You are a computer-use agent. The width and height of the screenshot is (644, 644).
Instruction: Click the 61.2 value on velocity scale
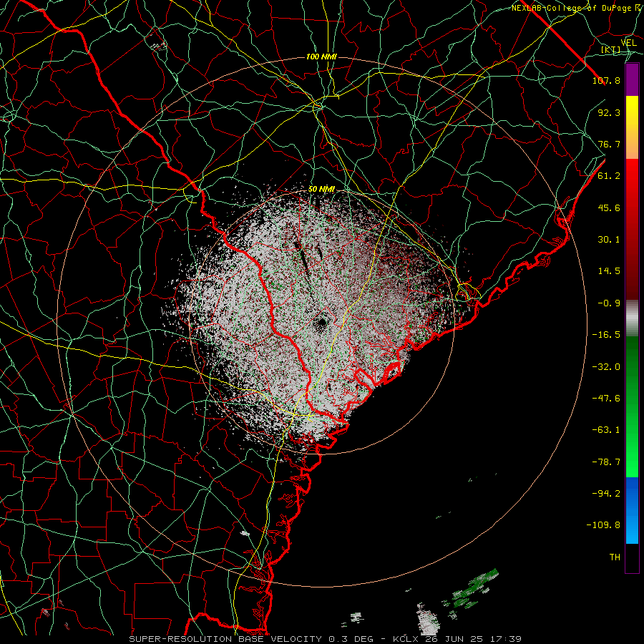point(609,176)
